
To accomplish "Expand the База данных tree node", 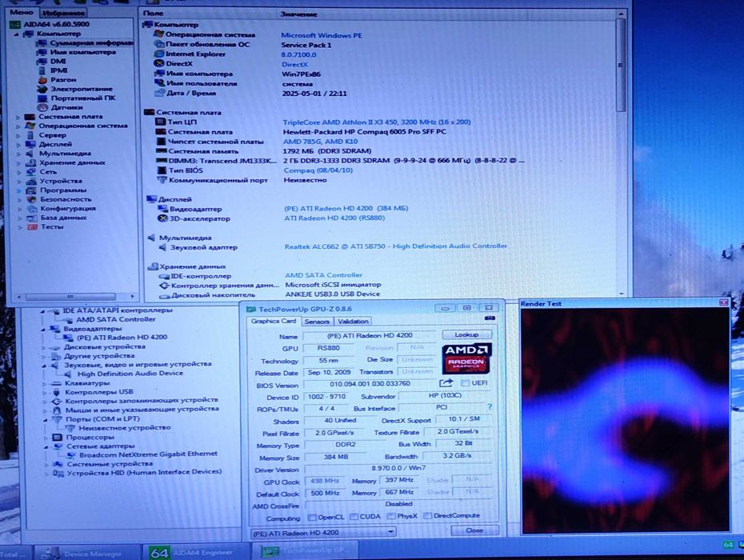I will (19, 218).
